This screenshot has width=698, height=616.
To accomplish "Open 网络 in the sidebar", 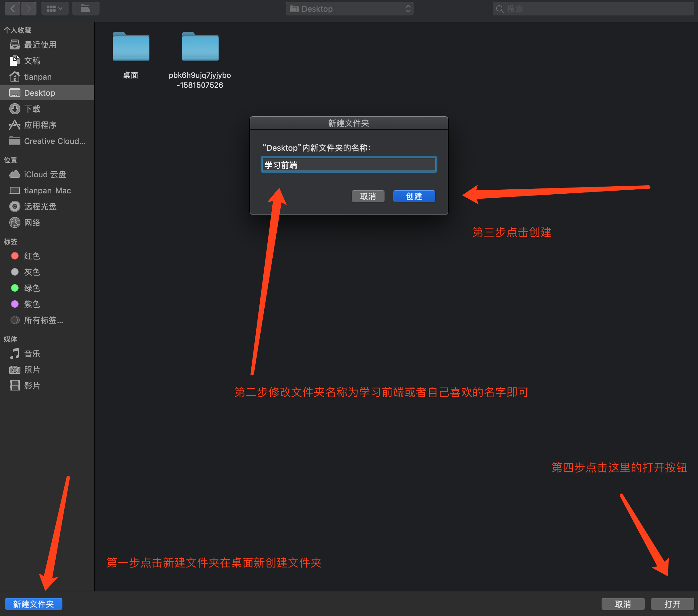I will (x=32, y=222).
